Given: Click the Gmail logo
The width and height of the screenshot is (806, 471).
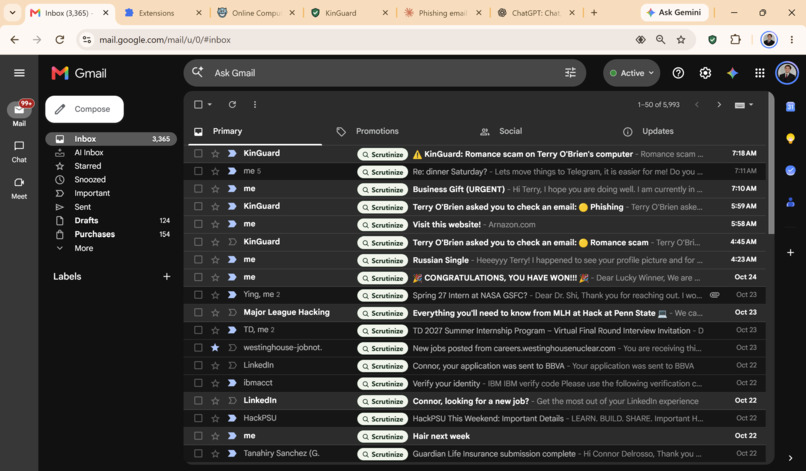Looking at the screenshot, I should tap(79, 73).
